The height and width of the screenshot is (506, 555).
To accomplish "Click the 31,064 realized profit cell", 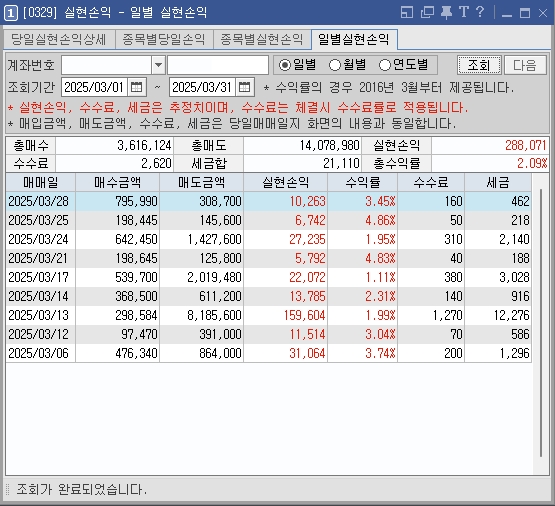I will point(286,353).
